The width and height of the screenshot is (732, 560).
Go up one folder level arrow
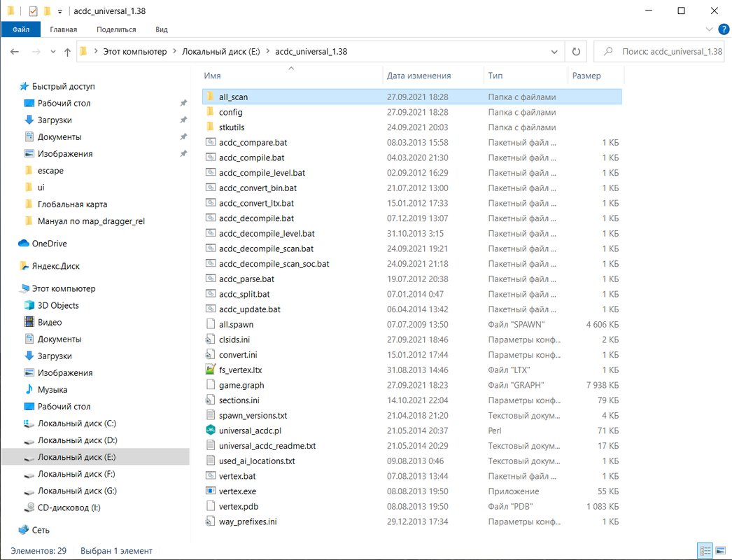[x=68, y=52]
